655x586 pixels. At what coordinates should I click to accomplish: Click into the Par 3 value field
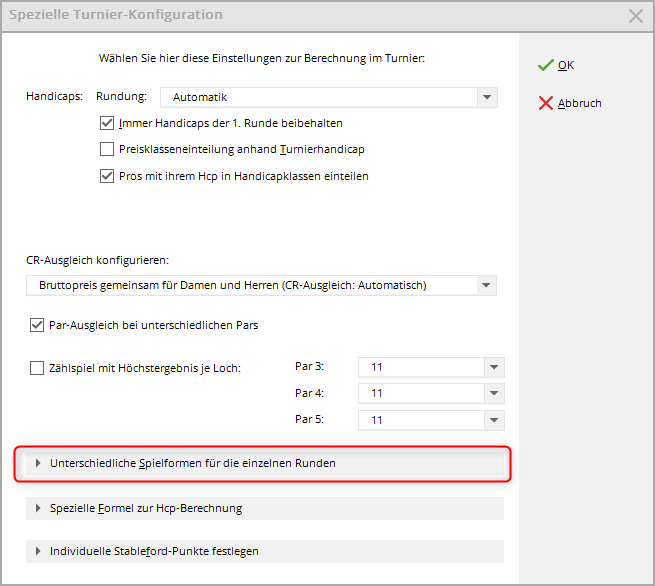pyautogui.click(x=420, y=368)
